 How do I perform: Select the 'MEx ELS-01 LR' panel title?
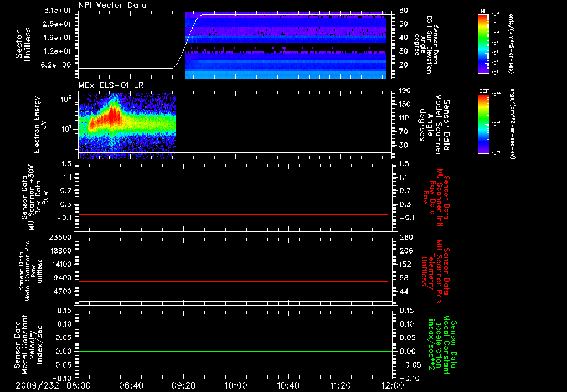click(x=111, y=85)
